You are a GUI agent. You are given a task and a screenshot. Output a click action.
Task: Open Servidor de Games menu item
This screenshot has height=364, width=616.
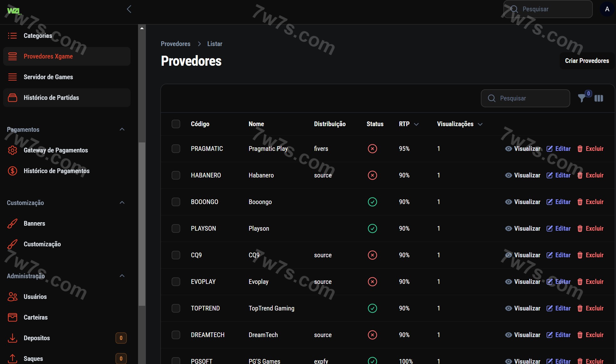(48, 77)
